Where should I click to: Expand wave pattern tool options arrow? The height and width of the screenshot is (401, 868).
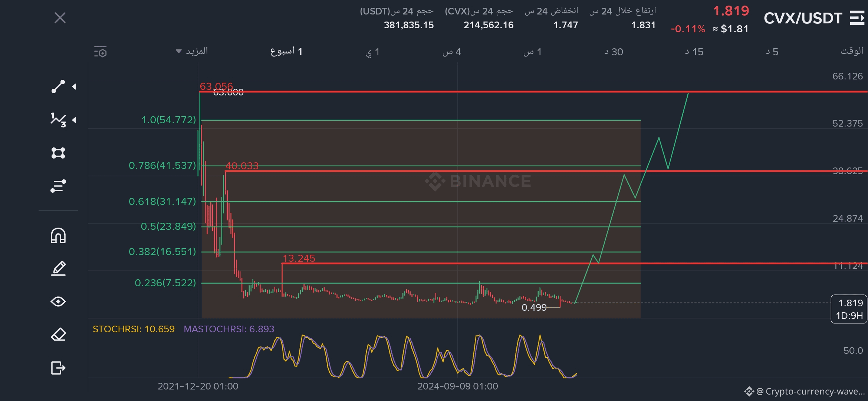[x=75, y=120]
